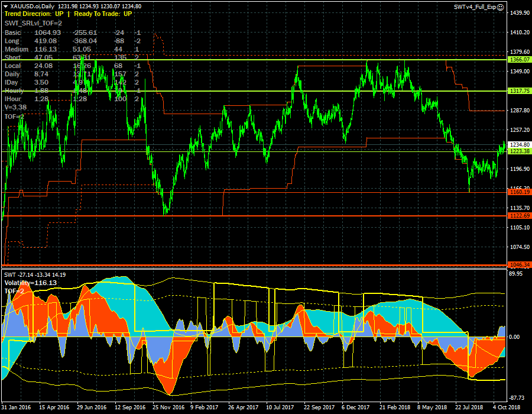532x414 pixels.
Task: Open the chart dropdown triangle beside XAUUSD
Action: [5, 6]
